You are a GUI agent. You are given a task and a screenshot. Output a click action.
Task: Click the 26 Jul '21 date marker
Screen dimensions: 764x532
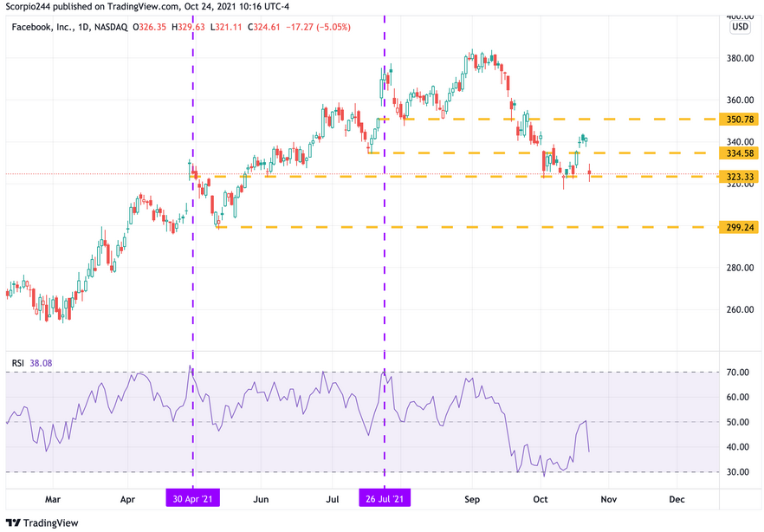coord(385,499)
